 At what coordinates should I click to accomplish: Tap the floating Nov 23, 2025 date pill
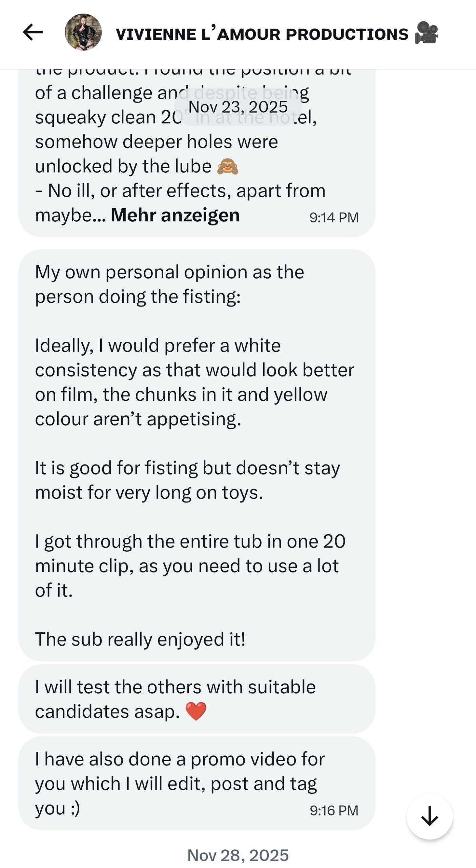[x=238, y=107]
